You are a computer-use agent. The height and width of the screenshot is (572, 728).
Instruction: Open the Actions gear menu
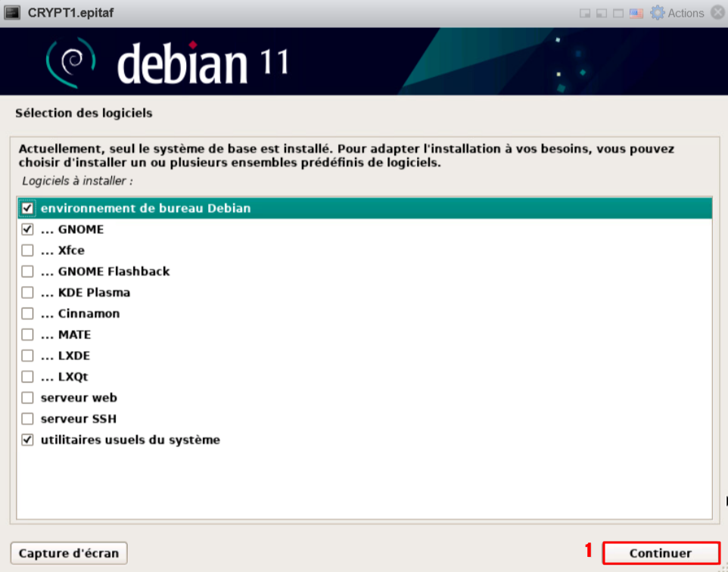point(677,13)
